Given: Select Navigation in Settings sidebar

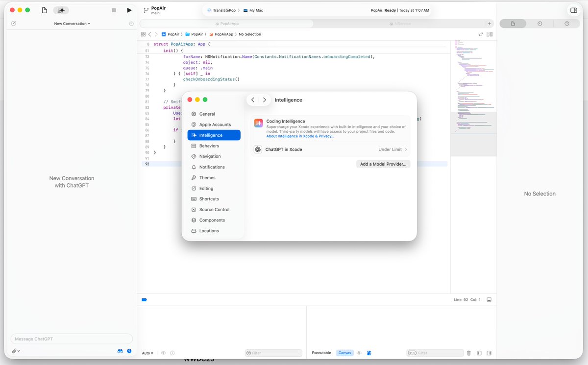Looking at the screenshot, I should 214,156.
